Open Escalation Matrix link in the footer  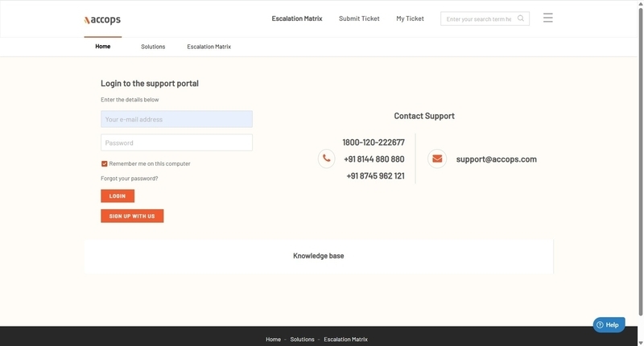346,340
